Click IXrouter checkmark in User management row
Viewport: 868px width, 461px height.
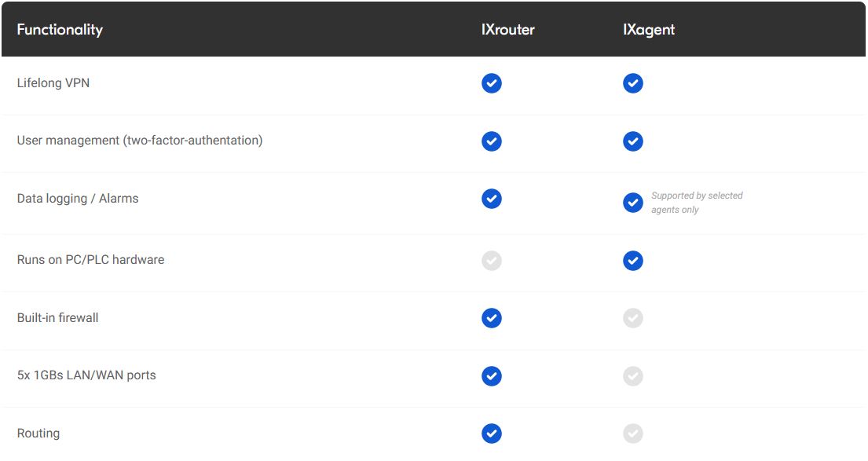point(492,141)
